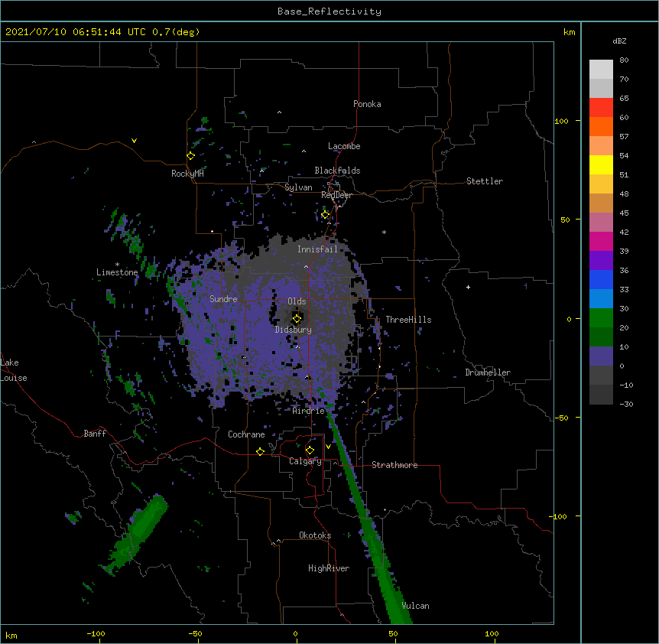Click the yellow V marker northeast of Calgary

coord(328,447)
